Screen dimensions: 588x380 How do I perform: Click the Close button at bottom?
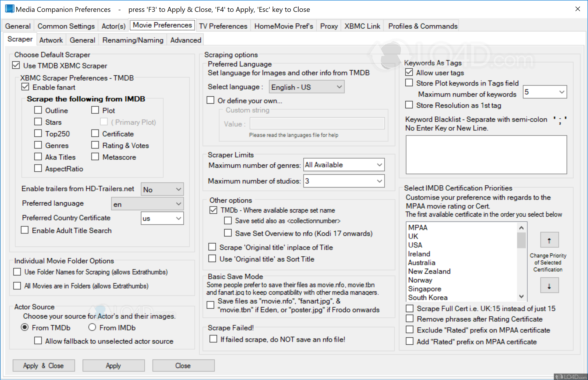pos(183,365)
